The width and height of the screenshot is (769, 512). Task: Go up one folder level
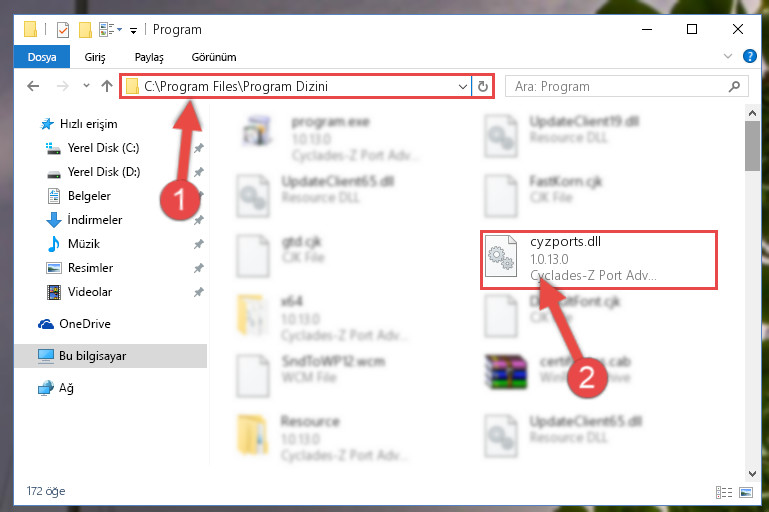coord(106,86)
